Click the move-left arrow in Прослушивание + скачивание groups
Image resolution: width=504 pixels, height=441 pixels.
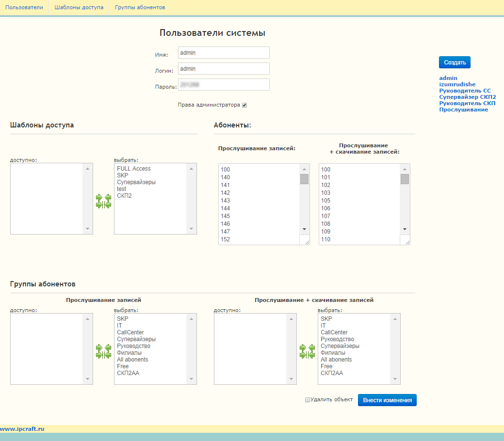312,347
